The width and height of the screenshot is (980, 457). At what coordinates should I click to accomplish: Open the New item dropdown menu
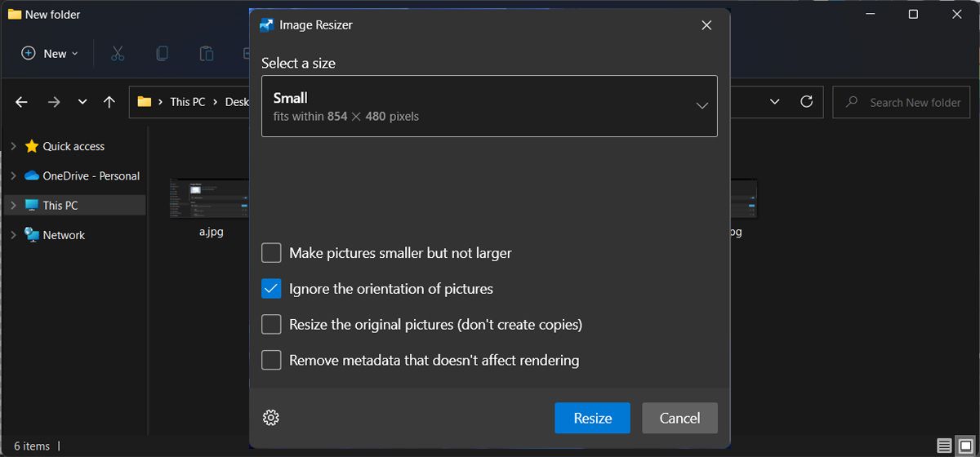[x=50, y=54]
